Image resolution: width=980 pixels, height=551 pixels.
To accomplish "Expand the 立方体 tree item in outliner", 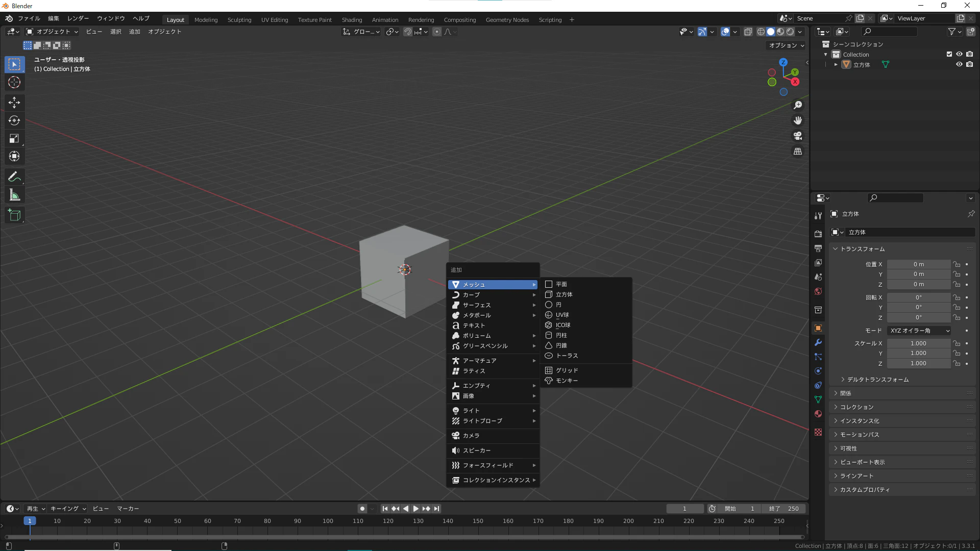I will (x=836, y=65).
